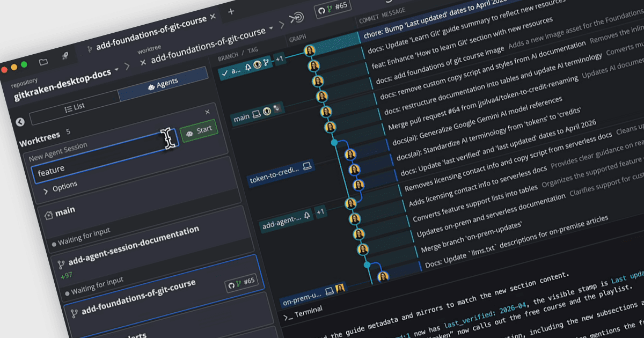
Task: Select commit 'Docs: Update llms.txt descriptions'
Action: point(516,240)
